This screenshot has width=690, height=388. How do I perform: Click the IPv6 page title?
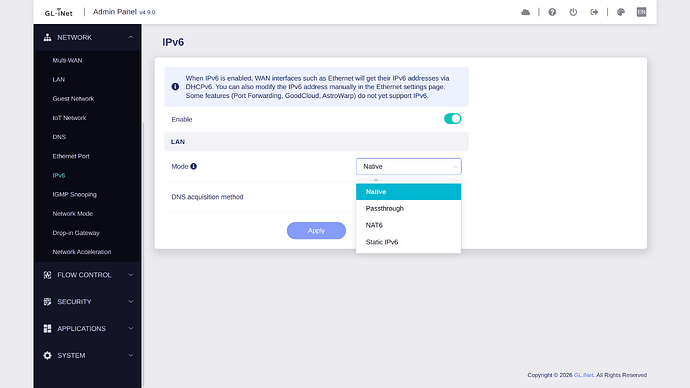tap(173, 42)
